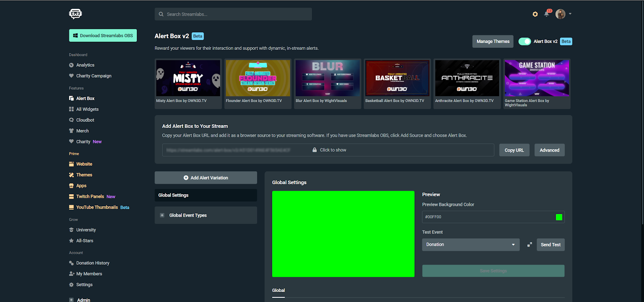Click the Charity Campaign heart icon
Viewport: 644px width, 302px height.
click(71, 76)
